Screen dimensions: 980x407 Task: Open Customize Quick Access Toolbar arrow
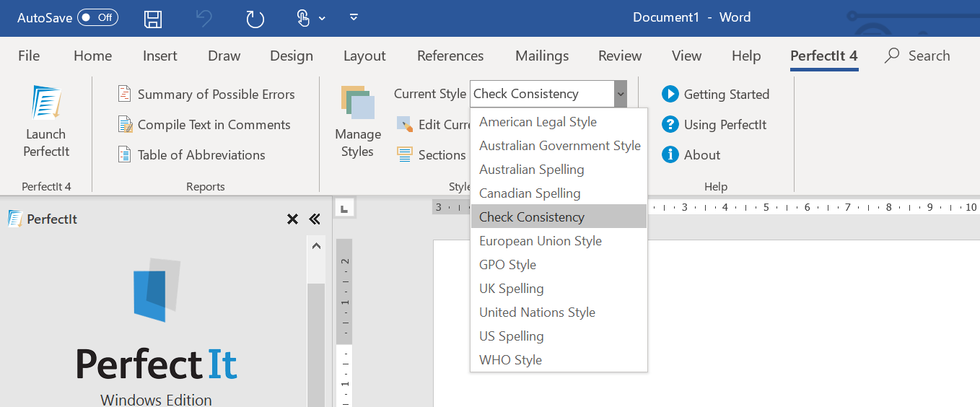(x=354, y=17)
